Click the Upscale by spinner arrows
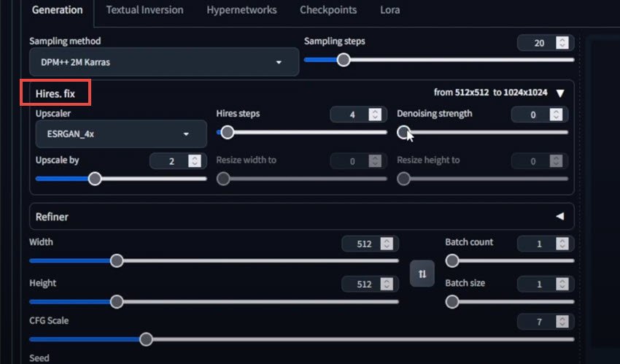620x364 pixels. [195, 161]
